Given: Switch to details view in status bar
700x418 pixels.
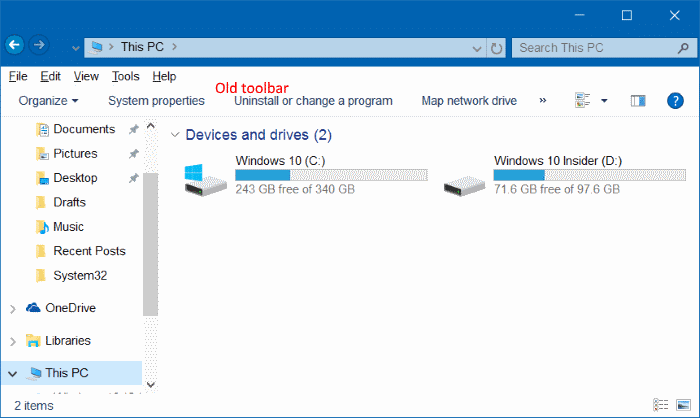Looking at the screenshot, I should (x=661, y=405).
